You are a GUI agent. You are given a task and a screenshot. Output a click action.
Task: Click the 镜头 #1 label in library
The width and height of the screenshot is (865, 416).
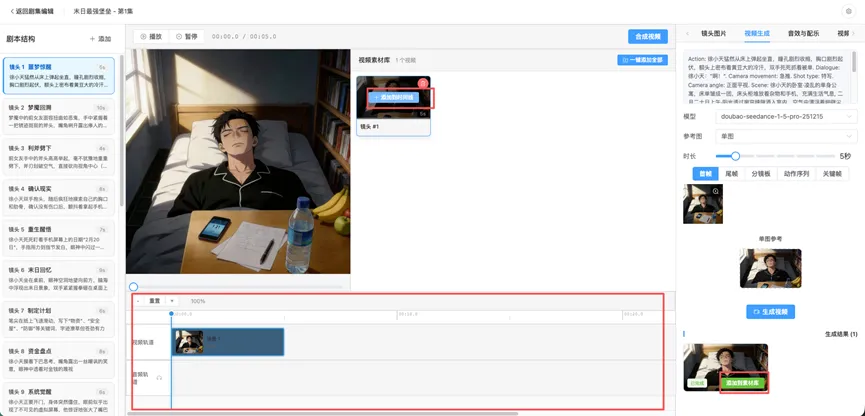[370, 127]
